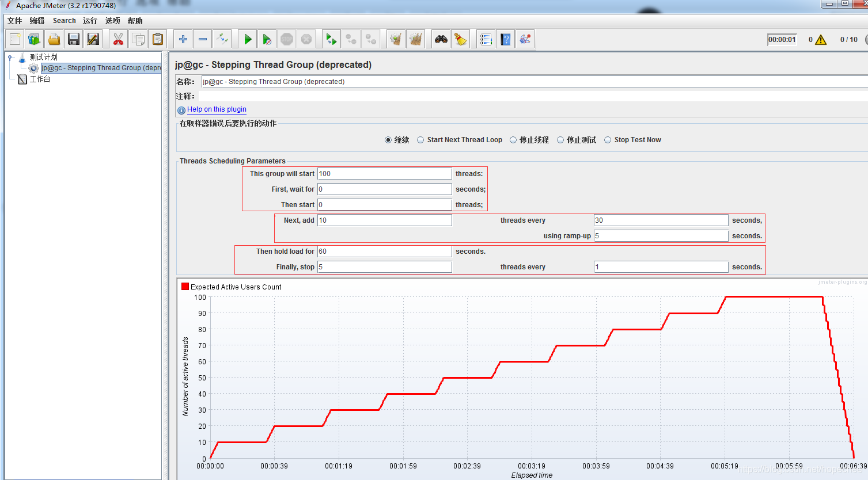Paste with the clipboard icon
Screen dimensions: 868x480
pyautogui.click(x=157, y=39)
